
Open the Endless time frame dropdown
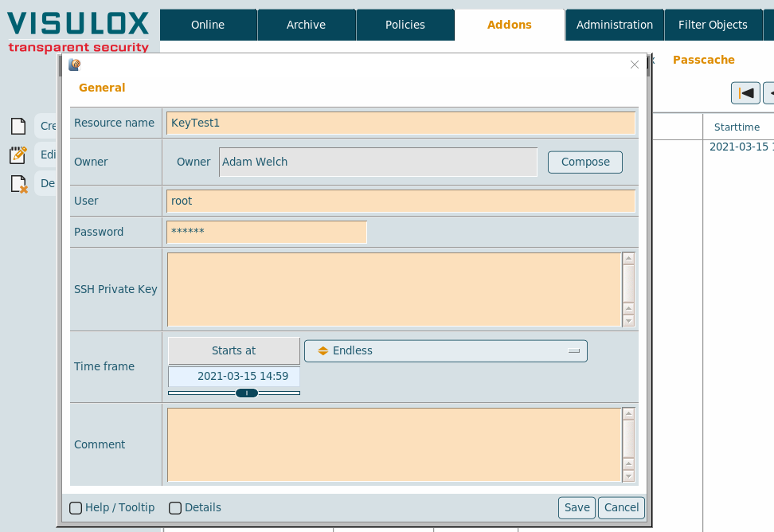pyautogui.click(x=445, y=351)
